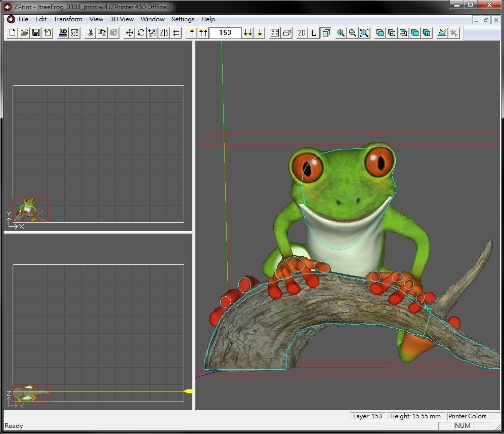Open the 3D View menu
This screenshot has width=504, height=434.
pos(122,19)
